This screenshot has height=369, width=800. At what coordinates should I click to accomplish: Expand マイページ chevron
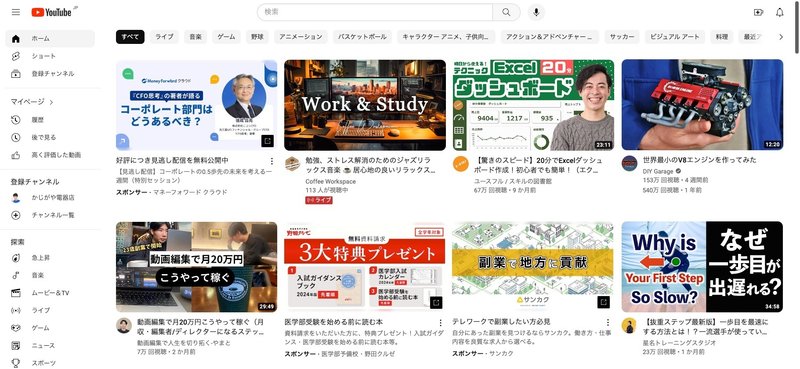pyautogui.click(x=51, y=102)
